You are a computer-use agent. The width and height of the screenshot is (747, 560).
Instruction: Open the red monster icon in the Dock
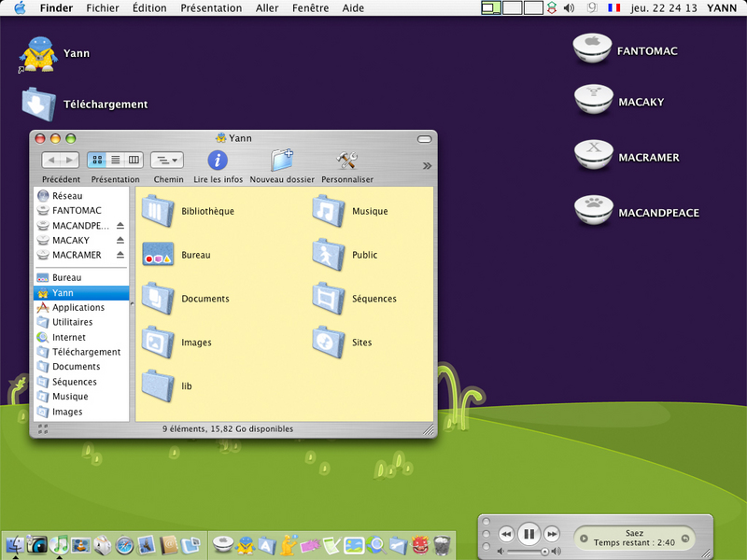point(420,545)
